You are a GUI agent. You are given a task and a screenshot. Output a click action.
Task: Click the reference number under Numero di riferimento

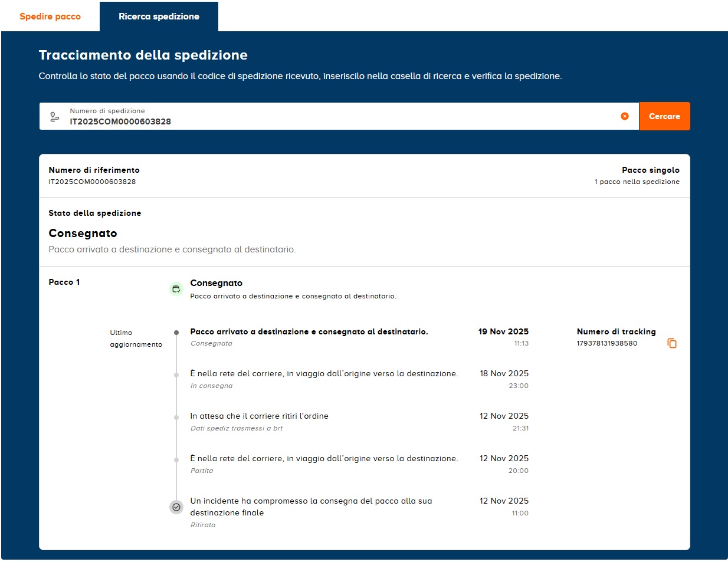point(92,182)
